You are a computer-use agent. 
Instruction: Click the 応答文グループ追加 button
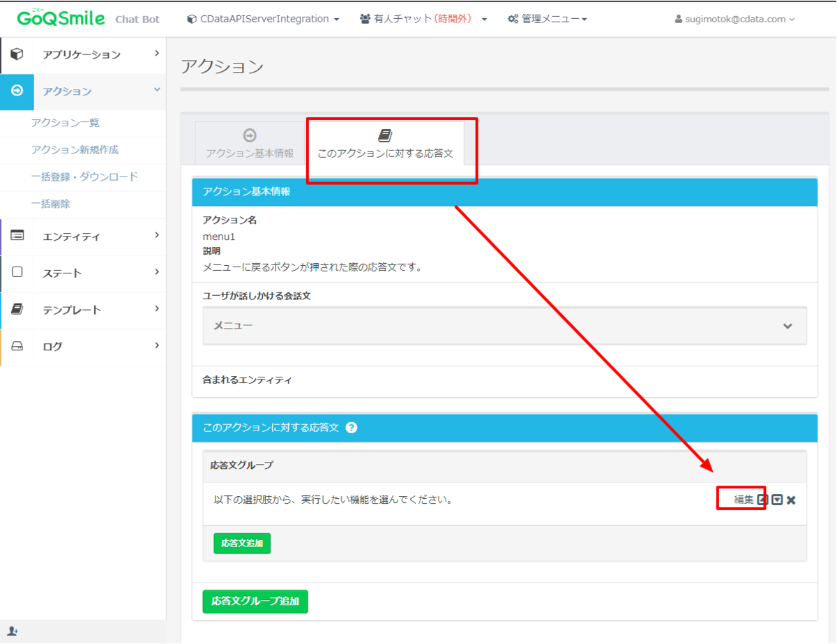(255, 601)
